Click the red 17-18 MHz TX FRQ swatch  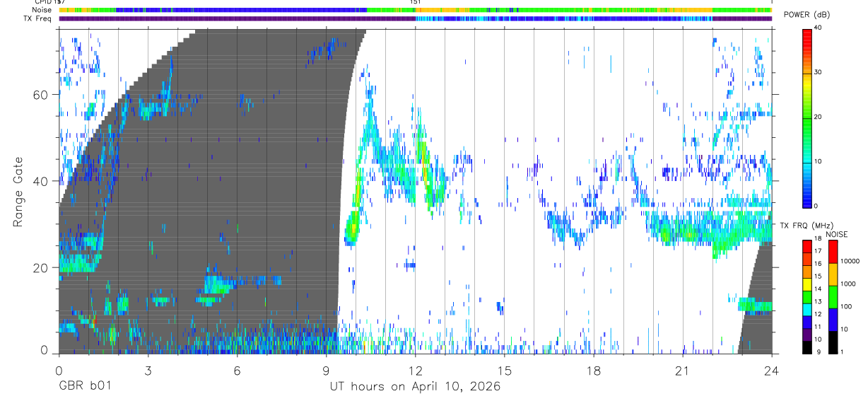pyautogui.click(x=807, y=247)
